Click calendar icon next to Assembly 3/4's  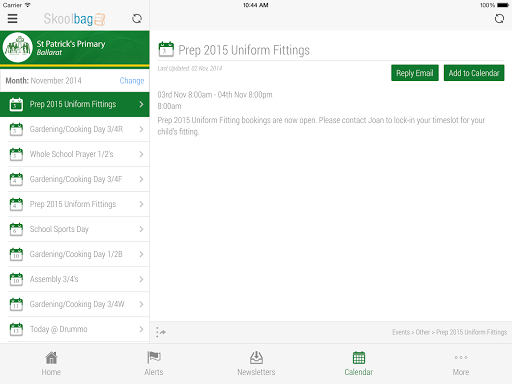pyautogui.click(x=16, y=279)
